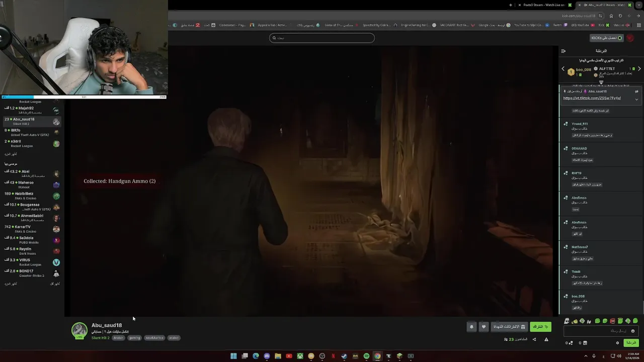Go to previous gifter leaderboard page
Viewport: 644px width, 362px height.
pyautogui.click(x=563, y=69)
